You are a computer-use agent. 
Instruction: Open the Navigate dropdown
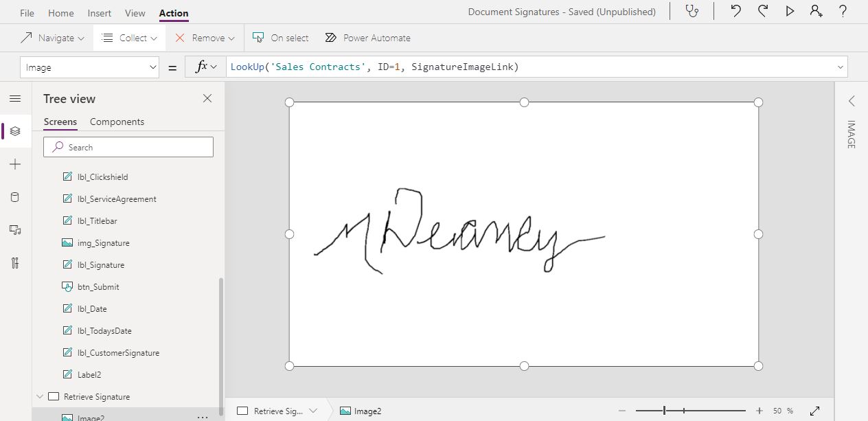[x=52, y=38]
